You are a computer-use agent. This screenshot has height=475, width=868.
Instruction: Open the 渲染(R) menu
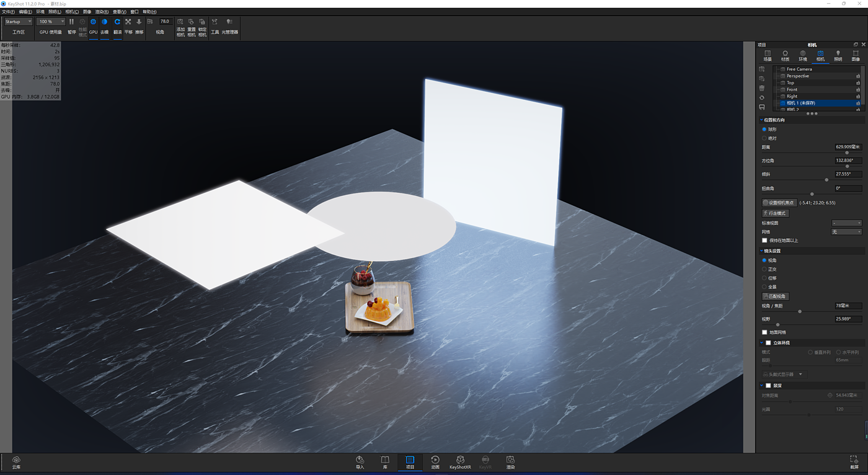102,12
